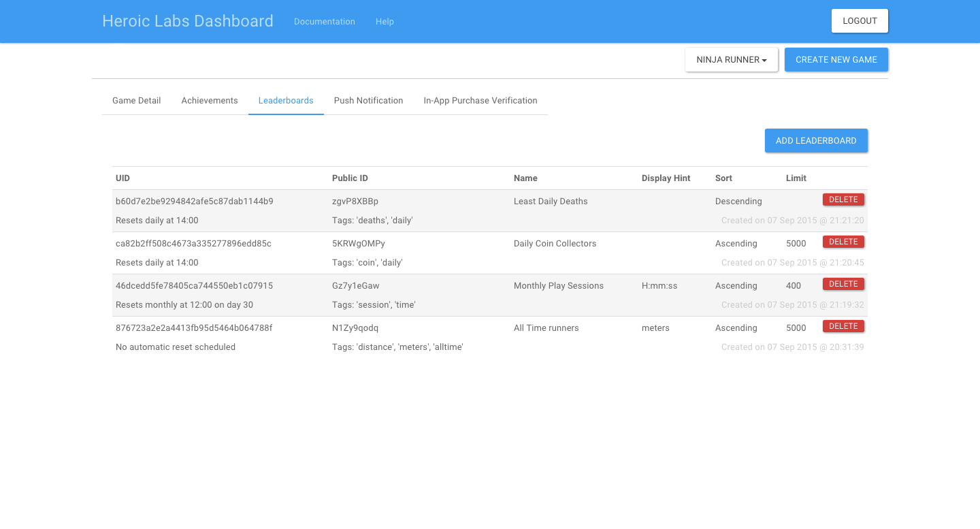
Task: Click the UID column header
Action: [x=122, y=178]
